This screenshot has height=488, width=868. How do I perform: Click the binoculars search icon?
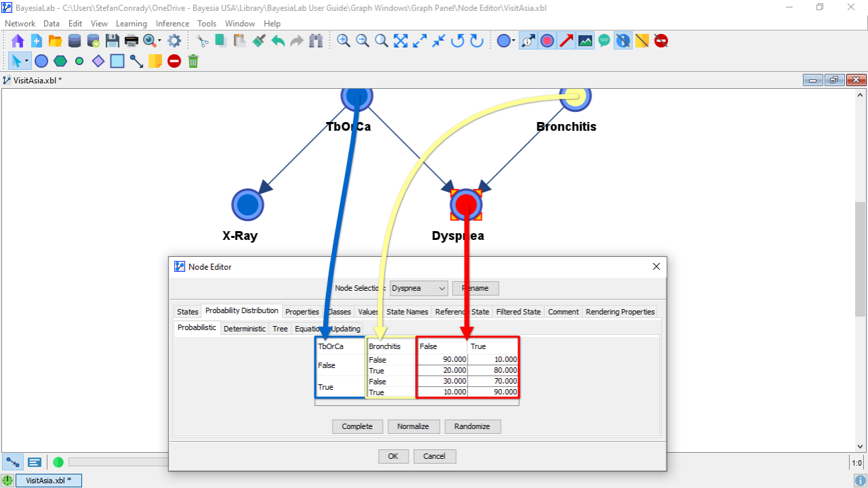coord(316,41)
